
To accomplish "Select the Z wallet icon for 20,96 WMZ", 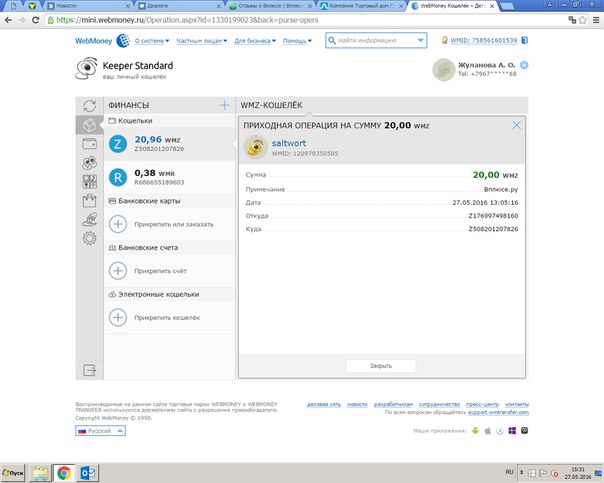I will point(118,144).
